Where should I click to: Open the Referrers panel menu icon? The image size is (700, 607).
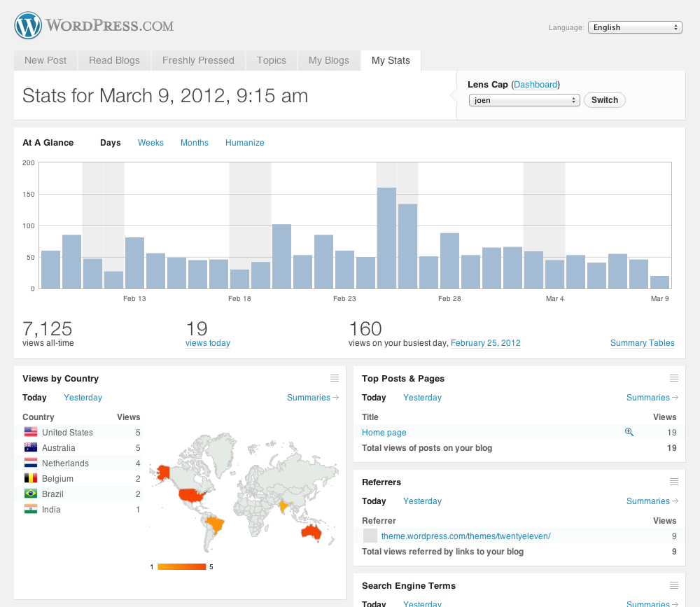click(674, 482)
